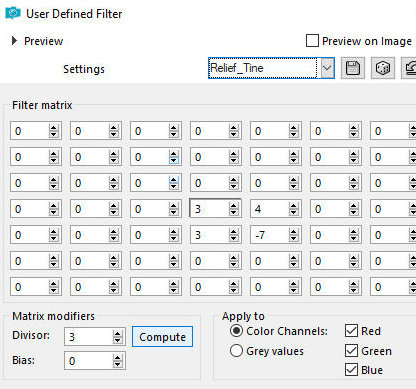Uncheck the Green channel checkbox

[351, 350]
